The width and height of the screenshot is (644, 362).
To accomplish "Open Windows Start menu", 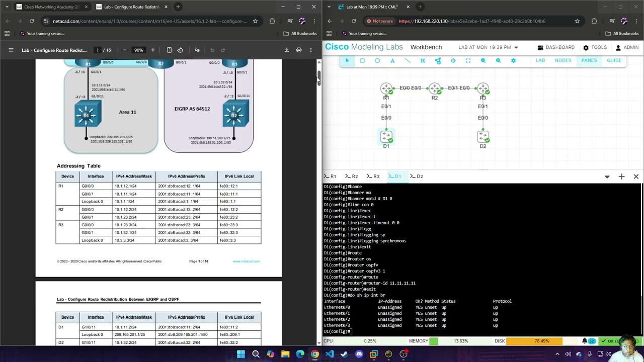I will 241,354.
